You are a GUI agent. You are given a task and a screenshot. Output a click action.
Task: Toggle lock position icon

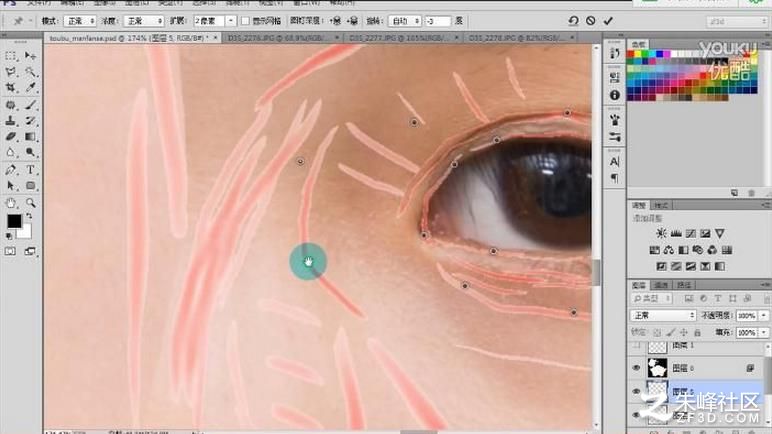[x=684, y=333]
